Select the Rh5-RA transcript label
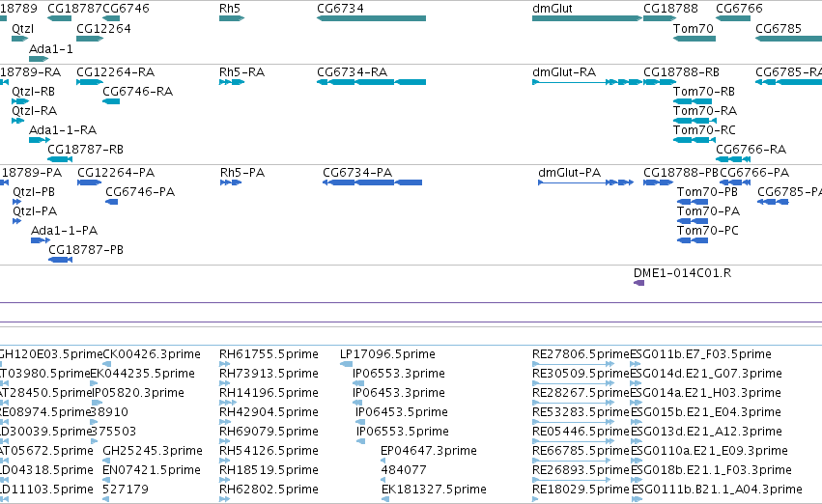The image size is (822, 504). pos(241,72)
